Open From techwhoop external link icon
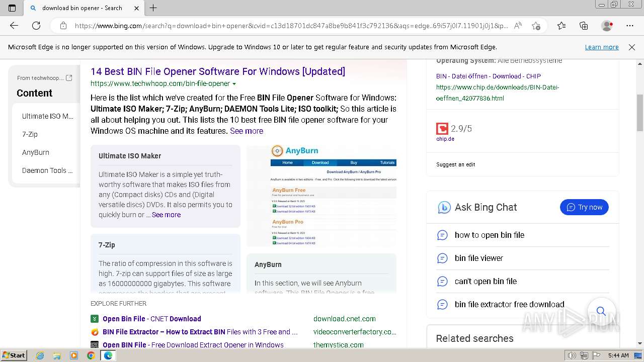644x362 pixels. pos(69,78)
